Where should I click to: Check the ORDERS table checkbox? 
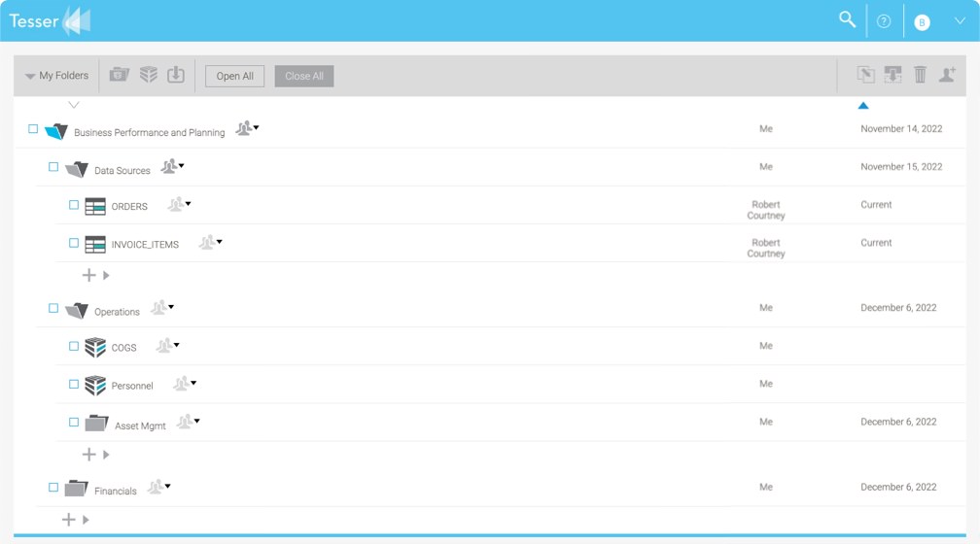(x=74, y=205)
